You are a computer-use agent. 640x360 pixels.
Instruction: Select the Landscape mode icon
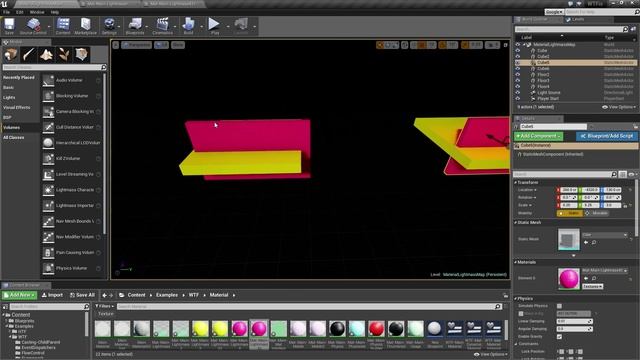(x=46, y=54)
